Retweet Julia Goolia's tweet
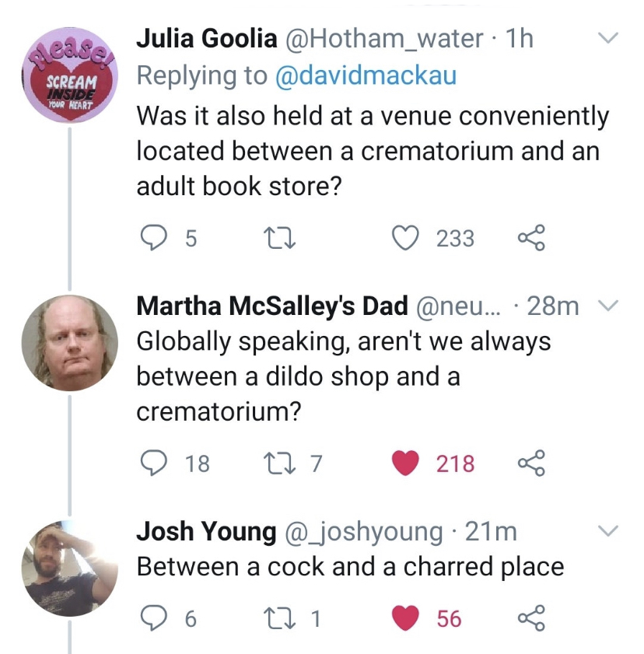The width and height of the screenshot is (644, 654). tap(280, 238)
